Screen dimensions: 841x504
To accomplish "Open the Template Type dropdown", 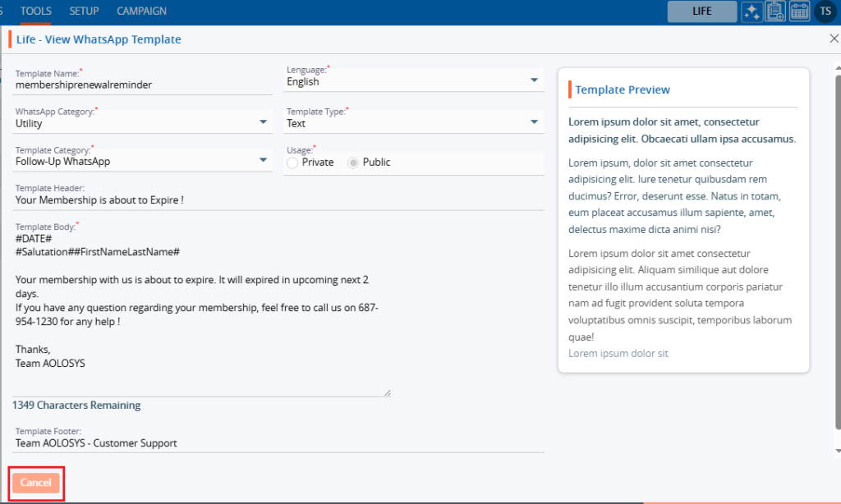I will coord(535,122).
